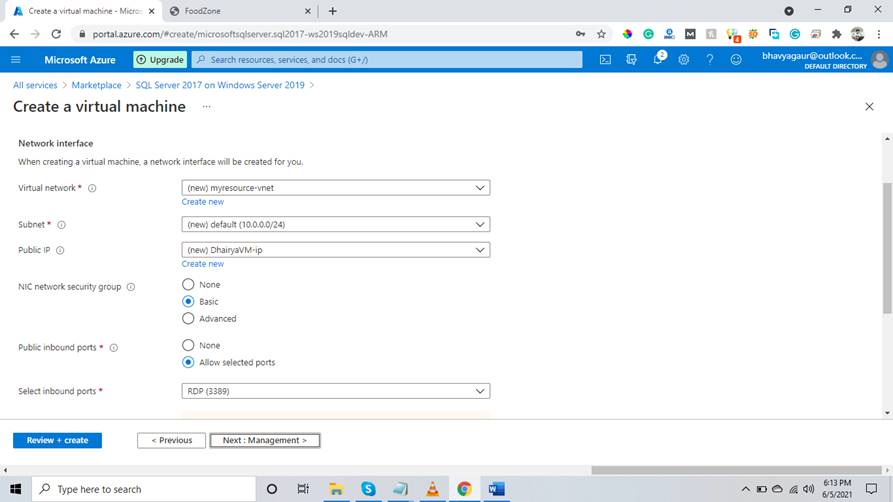Viewport: 893px width, 502px height.
Task: Select Advanced NIC network security group
Action: click(x=188, y=319)
